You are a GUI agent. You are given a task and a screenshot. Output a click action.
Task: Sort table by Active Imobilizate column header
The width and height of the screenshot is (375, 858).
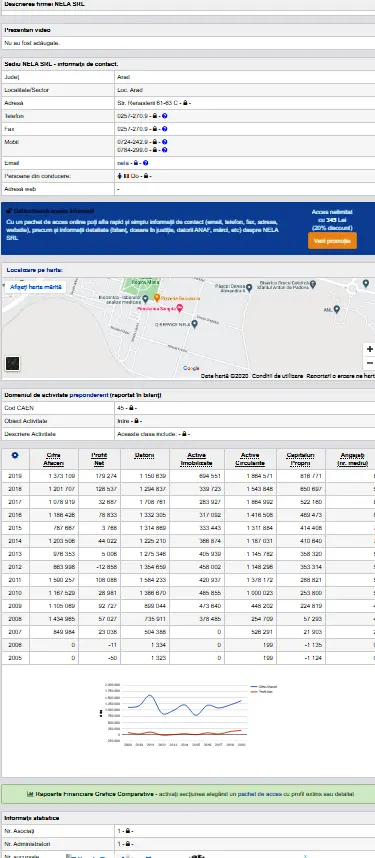click(x=197, y=459)
